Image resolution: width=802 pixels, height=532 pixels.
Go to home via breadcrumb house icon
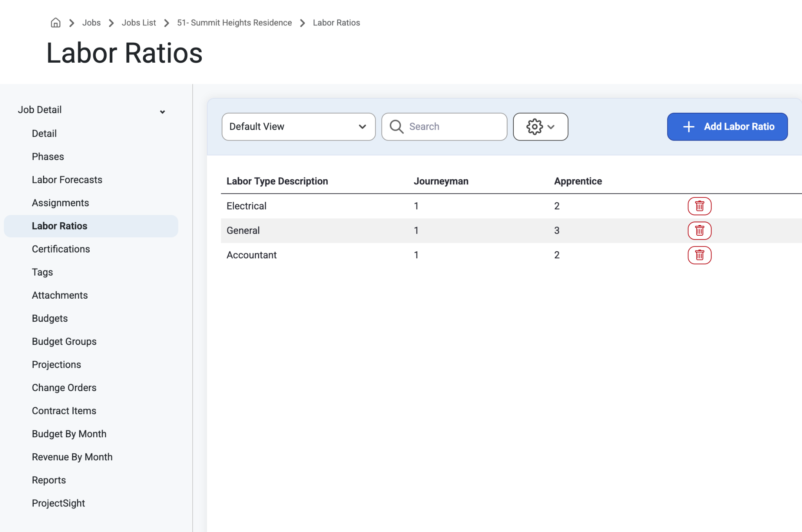pyautogui.click(x=56, y=23)
